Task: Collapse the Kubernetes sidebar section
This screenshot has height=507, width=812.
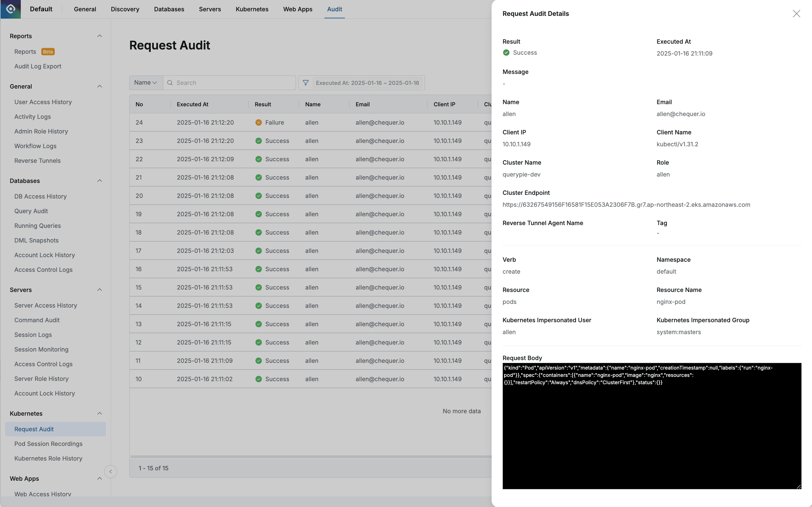Action: pos(100,414)
